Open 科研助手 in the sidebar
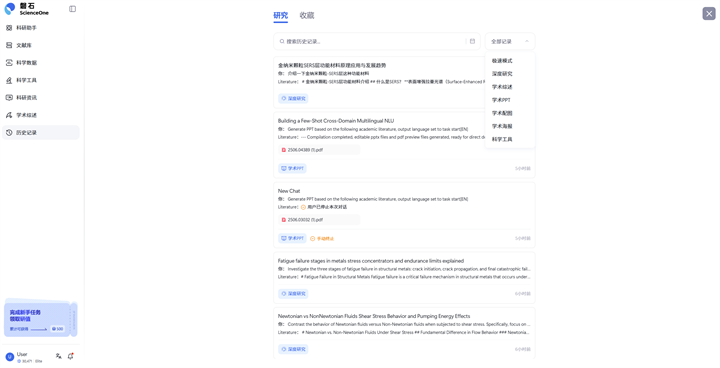This screenshot has height=368, width=720. (x=40, y=28)
